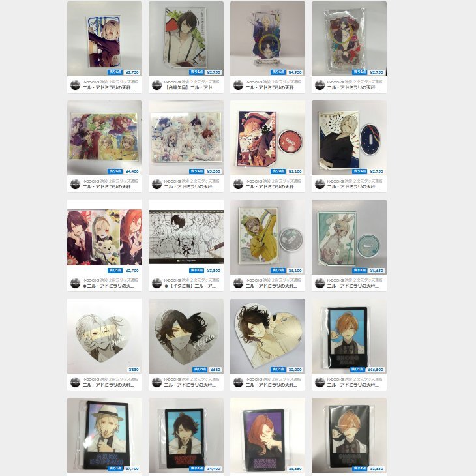Click the ¥16,500 price badge
Image resolution: width=476 pixels, height=476 pixels.
tap(375, 370)
